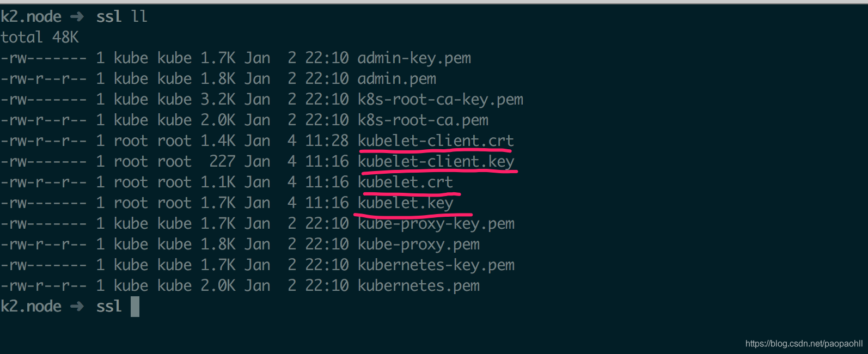Open the blog.csdn.net/paopaohll watermark link
868x354 pixels.
point(804,344)
